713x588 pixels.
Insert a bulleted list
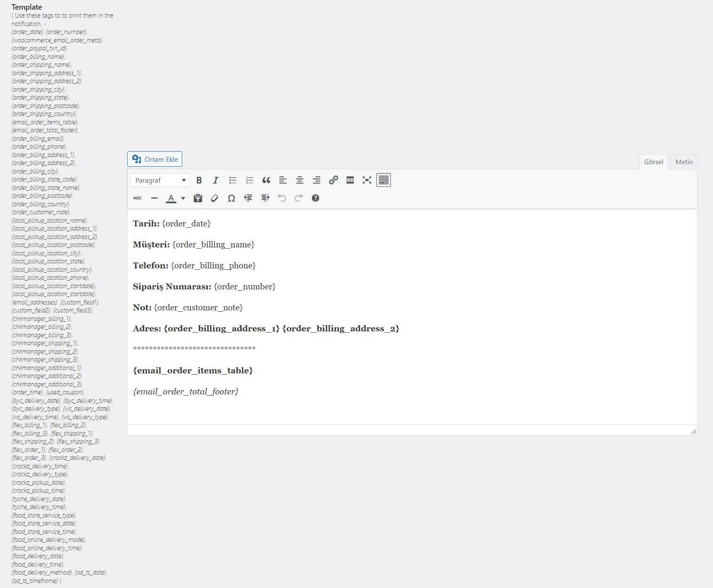point(233,180)
